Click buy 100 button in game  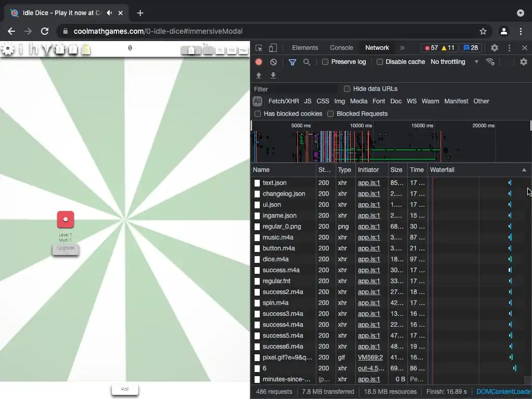(x=231, y=50)
